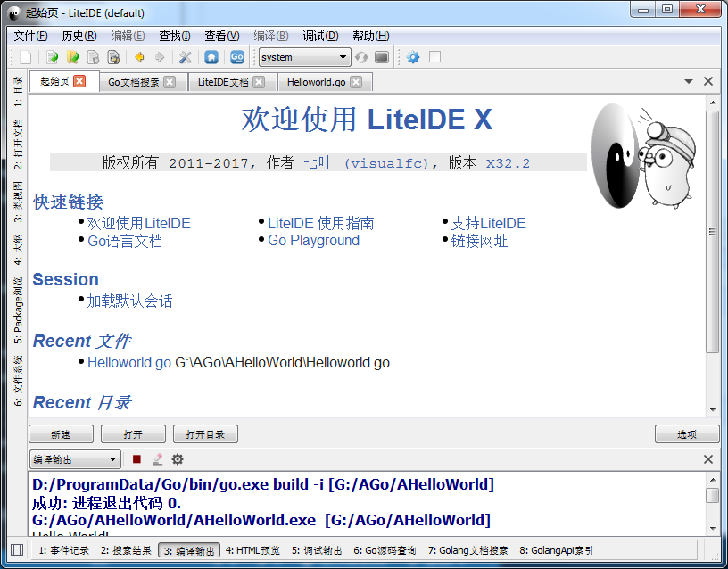Go forward with the gray right arrow
This screenshot has width=728, height=569.
(x=160, y=57)
